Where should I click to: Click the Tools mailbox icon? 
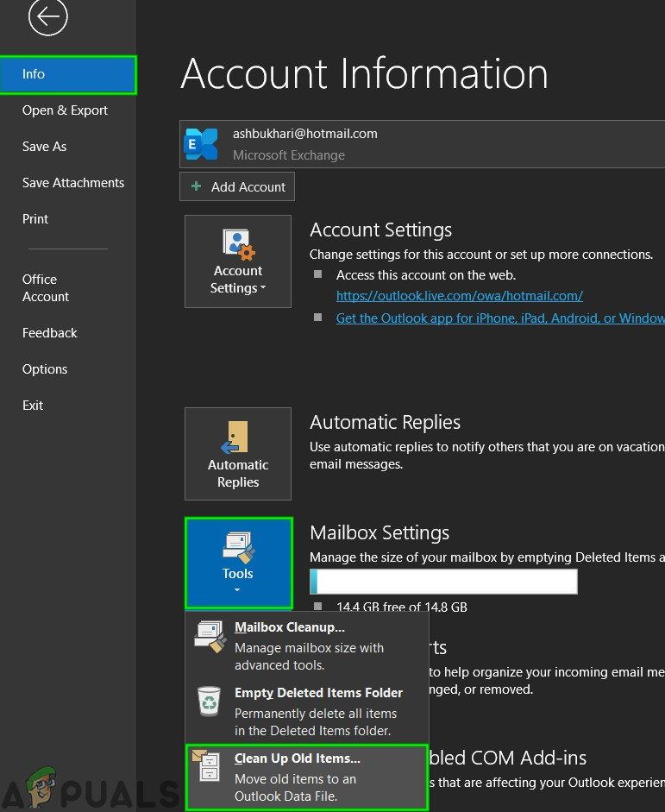[237, 548]
